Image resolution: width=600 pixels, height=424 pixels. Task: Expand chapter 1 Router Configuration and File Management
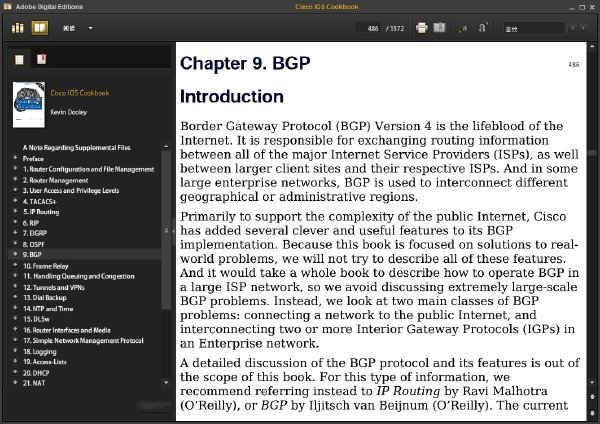15,168
